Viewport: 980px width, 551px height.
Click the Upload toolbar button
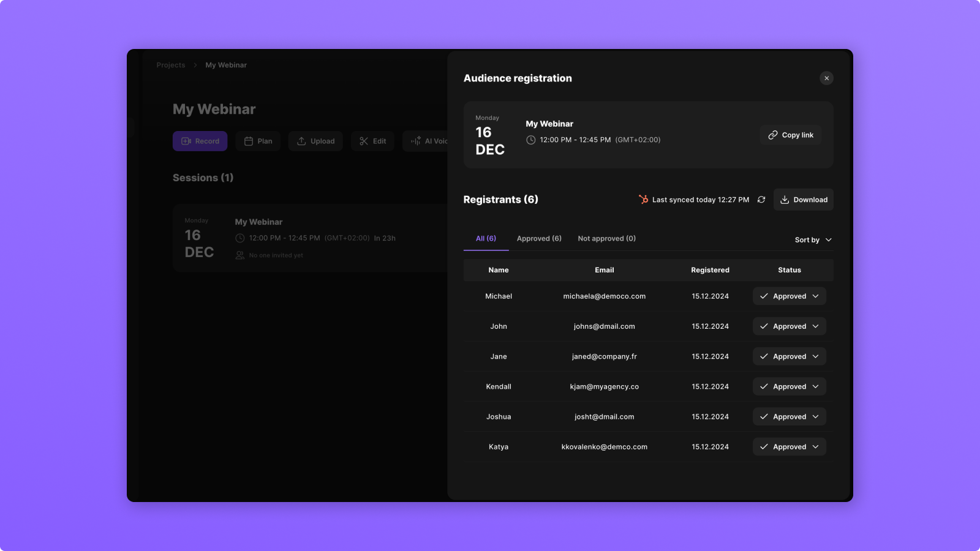coord(315,141)
